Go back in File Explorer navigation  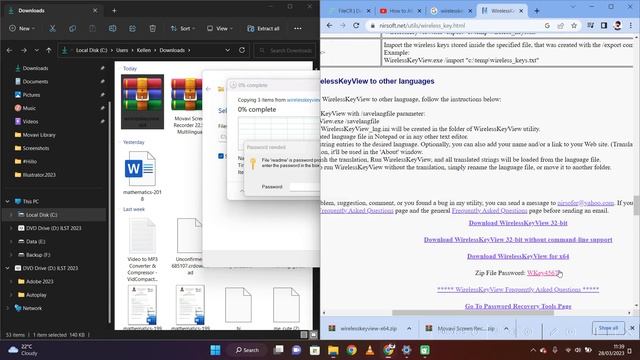coord(9,50)
